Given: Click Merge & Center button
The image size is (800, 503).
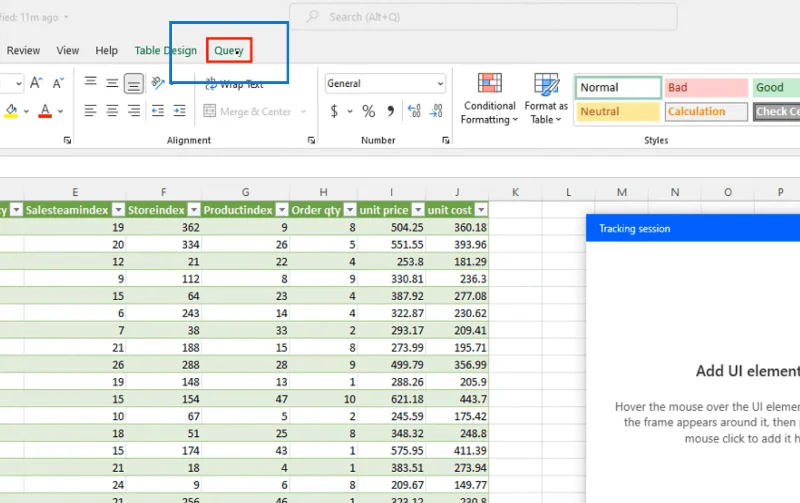Looking at the screenshot, I should coord(247,111).
